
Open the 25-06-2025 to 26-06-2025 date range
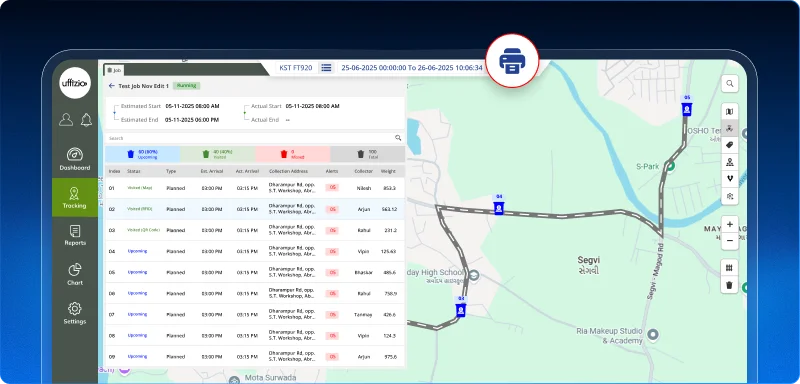point(412,68)
